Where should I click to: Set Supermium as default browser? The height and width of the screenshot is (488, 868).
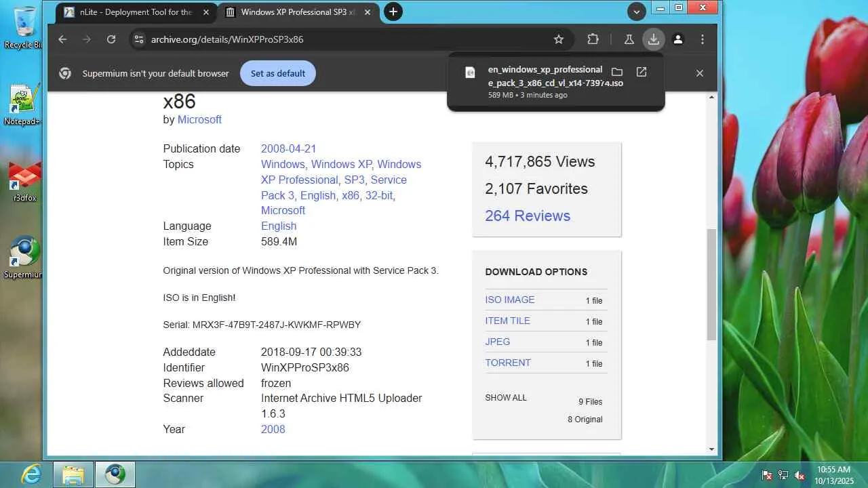pyautogui.click(x=278, y=73)
